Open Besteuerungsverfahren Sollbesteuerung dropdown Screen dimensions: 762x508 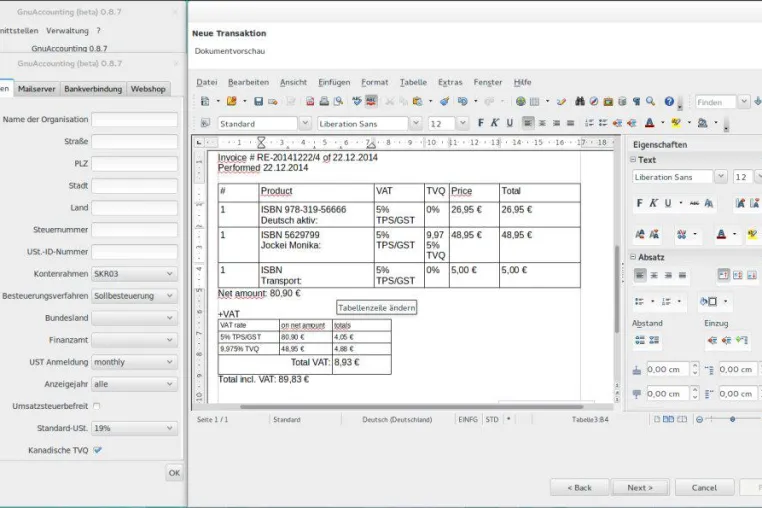pos(134,296)
